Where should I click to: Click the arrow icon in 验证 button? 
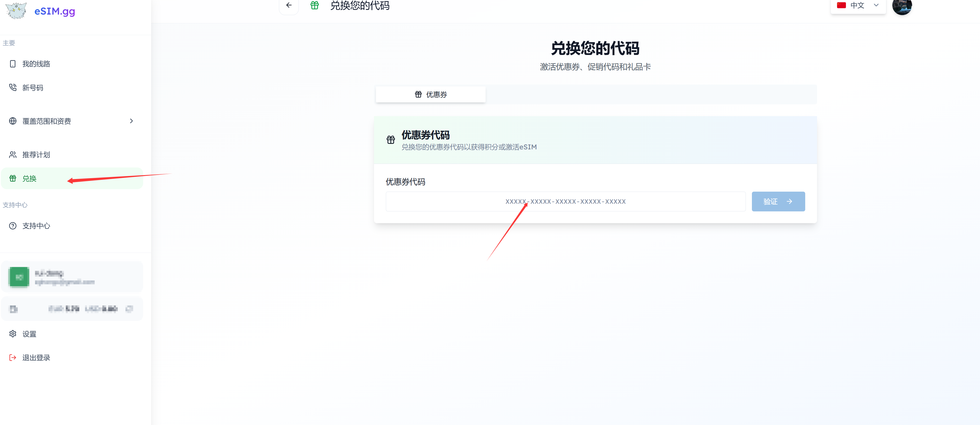(789, 202)
